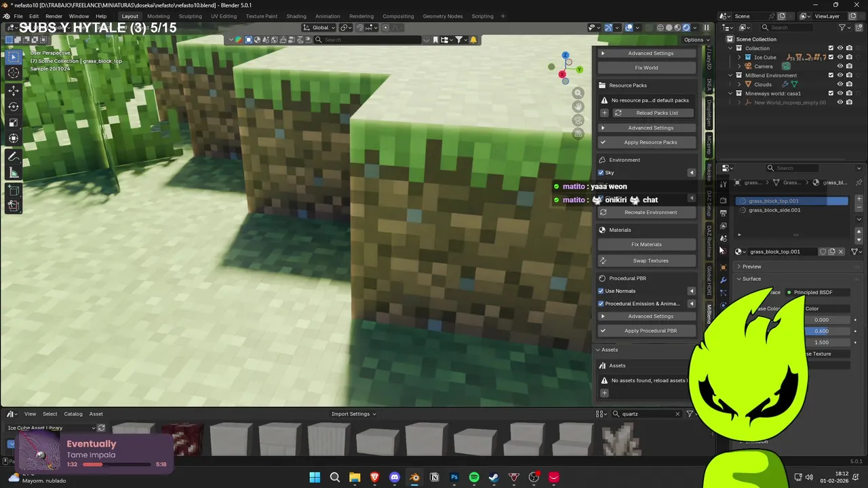Image resolution: width=868 pixels, height=488 pixels.
Task: Click Reload Packs List button
Action: 654,113
